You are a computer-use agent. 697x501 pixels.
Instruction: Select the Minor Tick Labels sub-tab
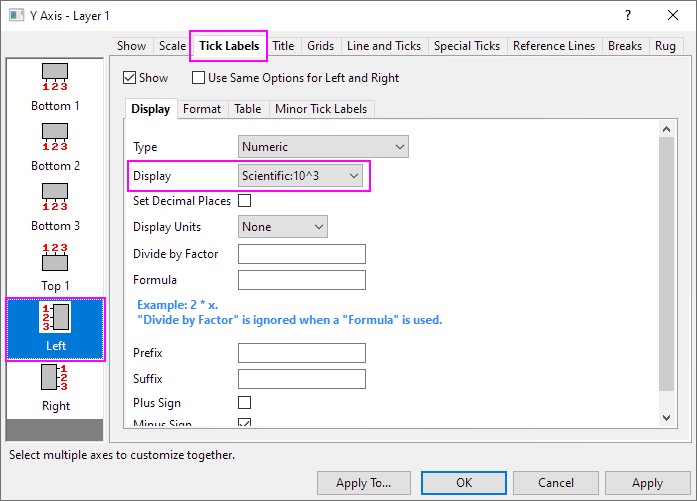click(321, 109)
